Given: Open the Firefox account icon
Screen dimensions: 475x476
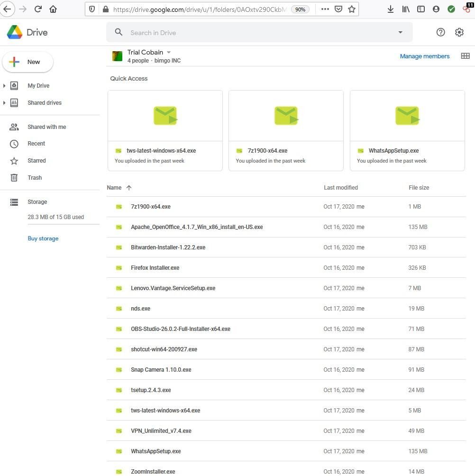Looking at the screenshot, I should pyautogui.click(x=436, y=9).
